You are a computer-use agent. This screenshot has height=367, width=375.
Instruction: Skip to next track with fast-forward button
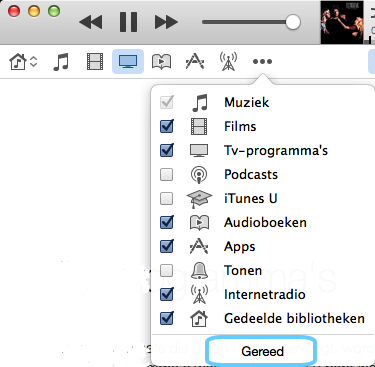pyautogui.click(x=166, y=22)
